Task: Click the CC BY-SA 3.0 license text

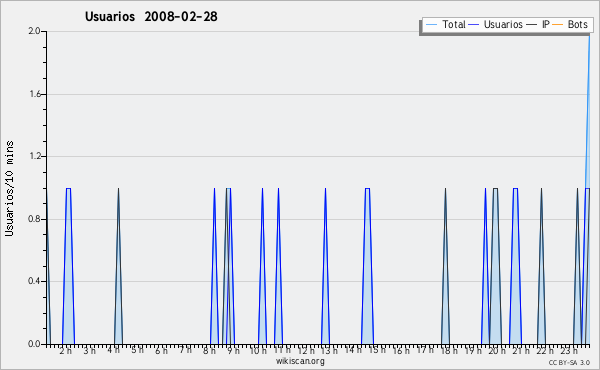Action: pyautogui.click(x=569, y=362)
